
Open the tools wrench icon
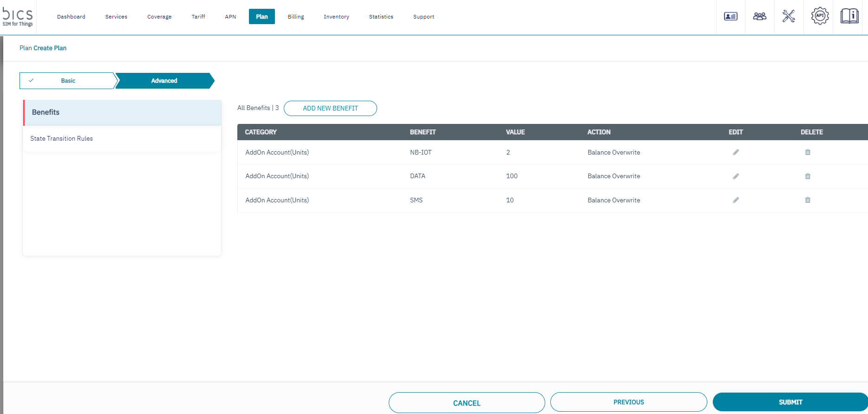click(x=789, y=16)
